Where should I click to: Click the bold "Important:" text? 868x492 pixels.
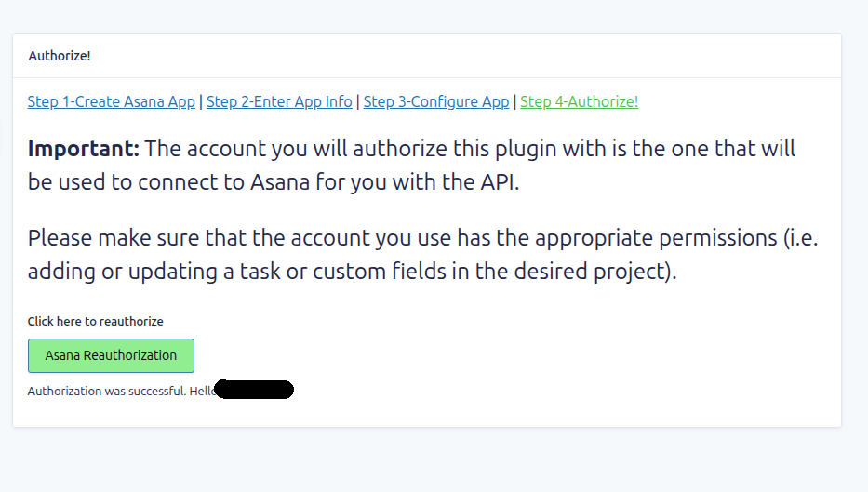[84, 149]
